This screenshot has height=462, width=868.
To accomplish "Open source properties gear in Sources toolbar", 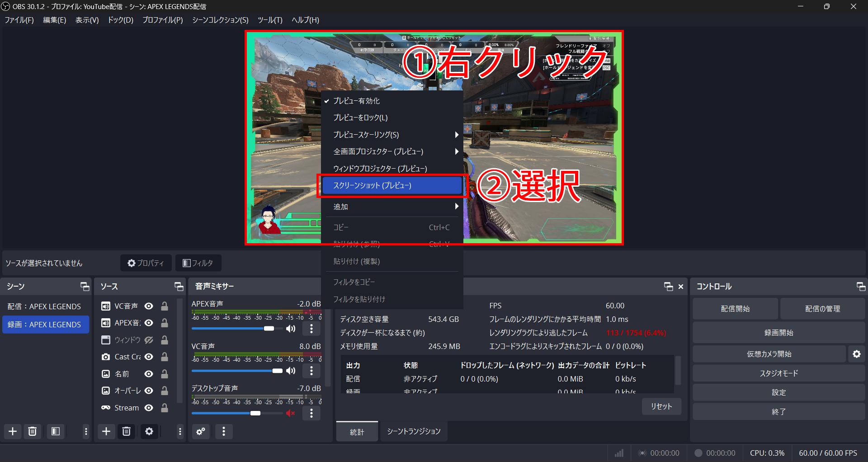I will click(x=149, y=431).
